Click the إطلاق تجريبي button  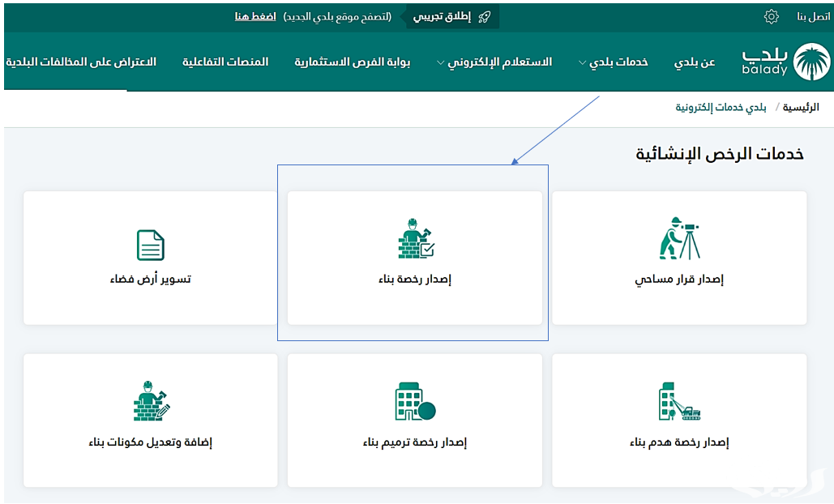pyautogui.click(x=452, y=17)
